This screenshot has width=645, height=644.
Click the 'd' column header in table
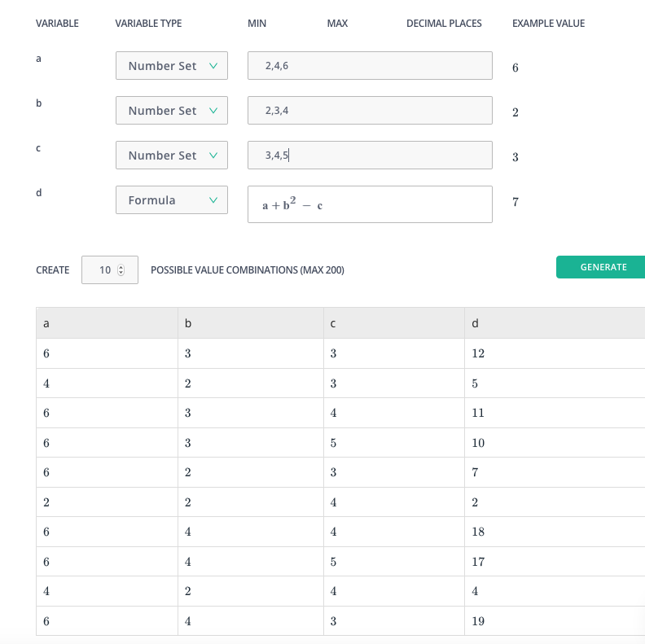tap(555, 323)
